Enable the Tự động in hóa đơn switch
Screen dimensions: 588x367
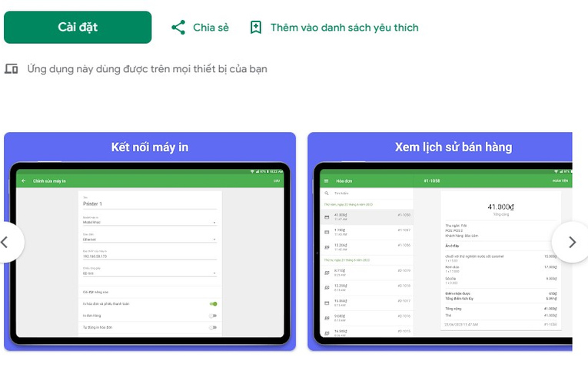(213, 328)
